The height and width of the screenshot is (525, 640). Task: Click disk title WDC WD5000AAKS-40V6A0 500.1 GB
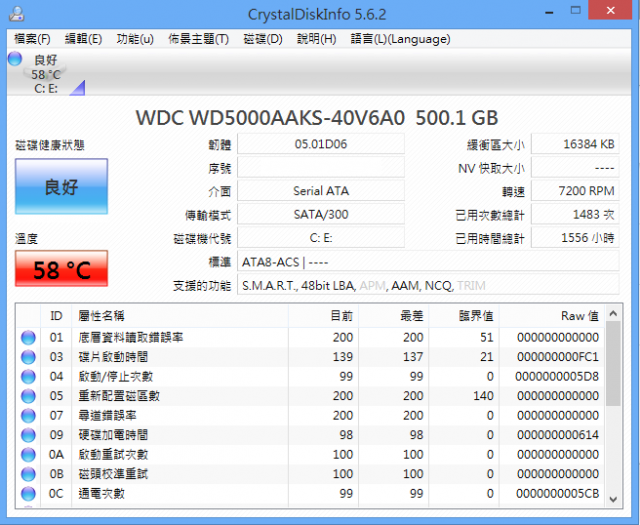(317, 118)
